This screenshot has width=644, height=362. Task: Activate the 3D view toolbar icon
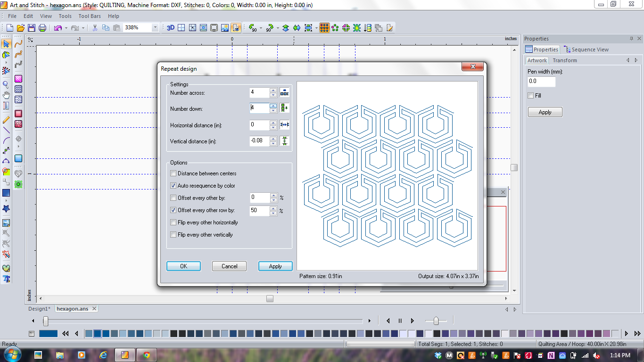[x=171, y=28]
